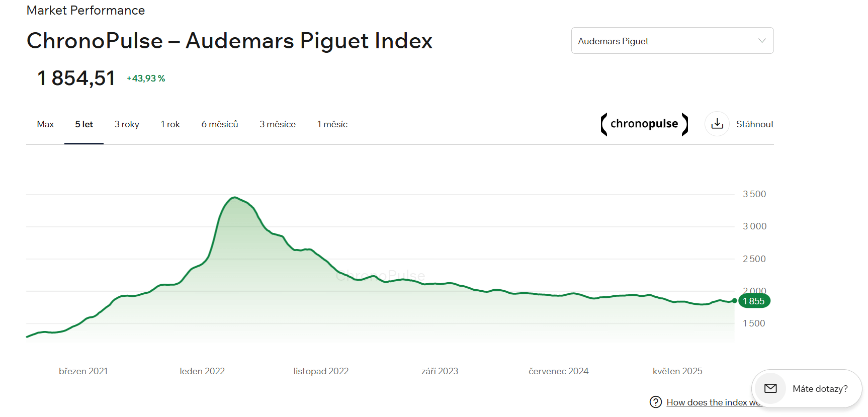Click the chronopulse logo
868x417 pixels.
[644, 124]
